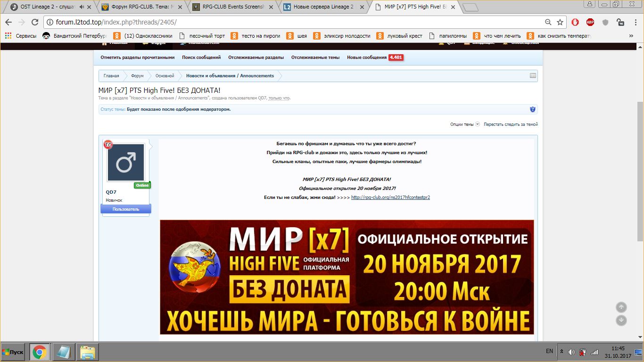Open the QD7 username under the avatar
Screen dimensions: 644x362
(x=111, y=192)
